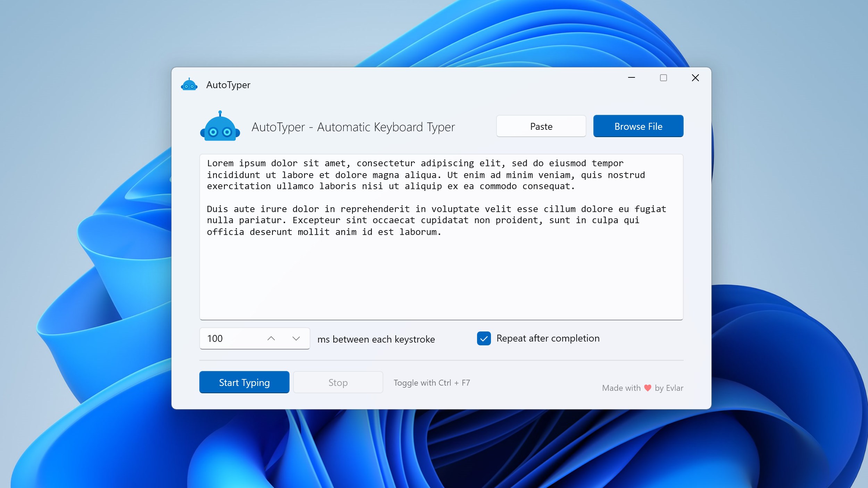Toggle the checkbox beside Repeat after completion

[x=484, y=338]
